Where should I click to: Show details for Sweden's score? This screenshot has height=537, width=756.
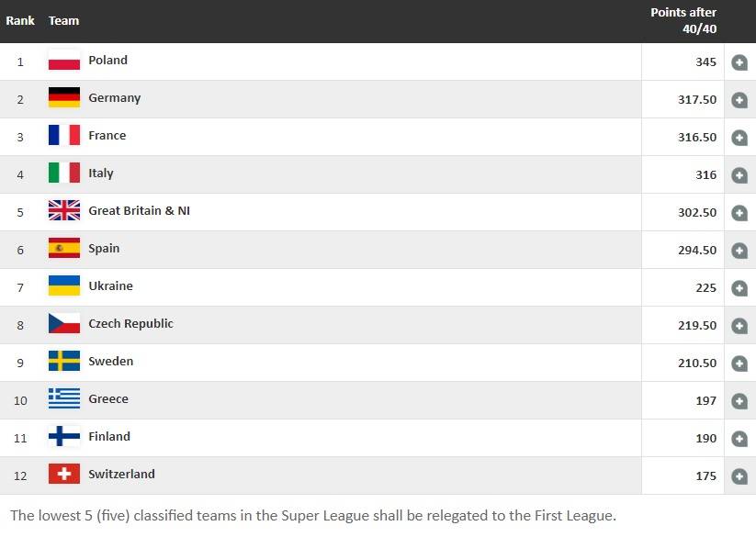(x=739, y=364)
